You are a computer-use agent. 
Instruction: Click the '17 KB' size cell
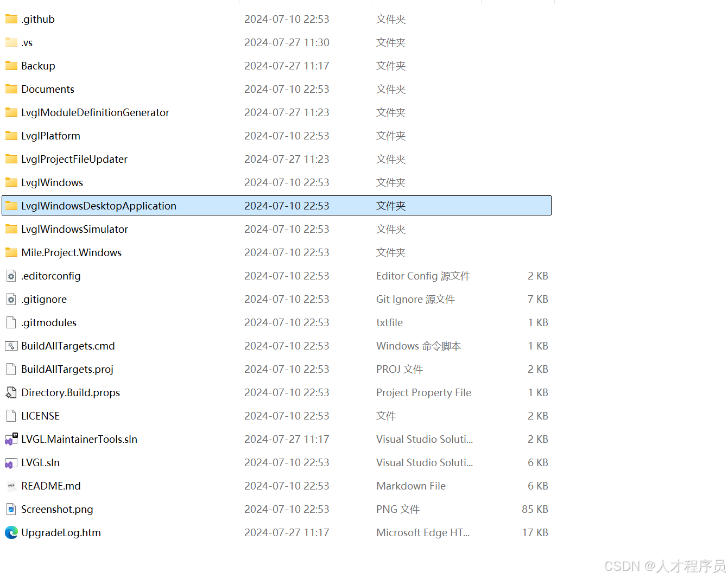(535, 532)
